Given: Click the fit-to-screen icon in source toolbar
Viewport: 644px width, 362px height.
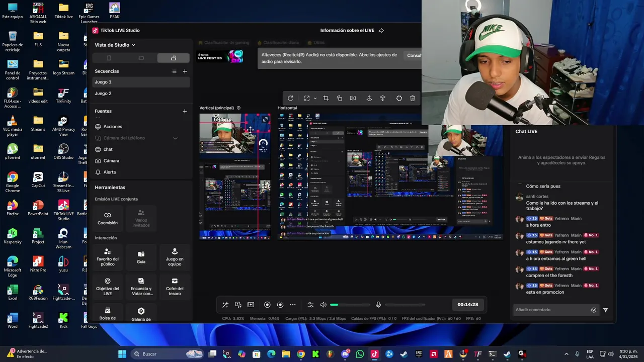Looking at the screenshot, I should [x=306, y=99].
